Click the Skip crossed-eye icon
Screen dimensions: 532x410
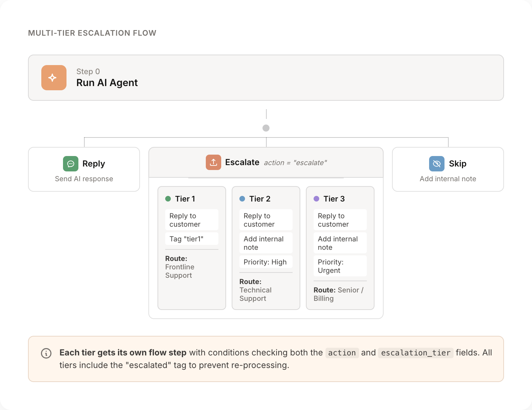click(x=436, y=164)
